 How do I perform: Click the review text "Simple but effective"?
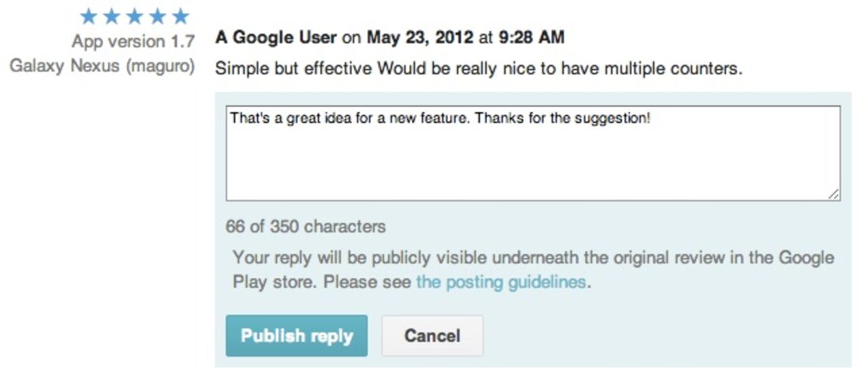(294, 68)
